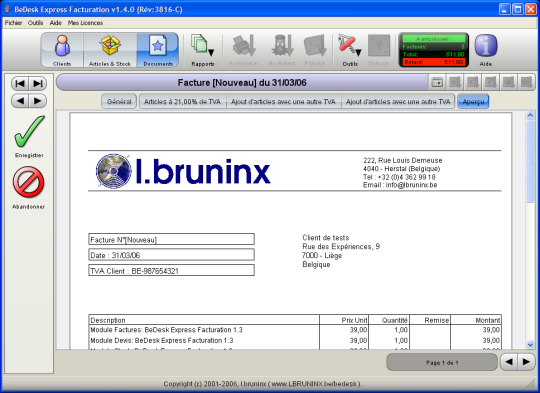This screenshot has height=393, width=540.
Task: Click '222, Rue Louis Demeuse' address
Action: click(x=403, y=161)
